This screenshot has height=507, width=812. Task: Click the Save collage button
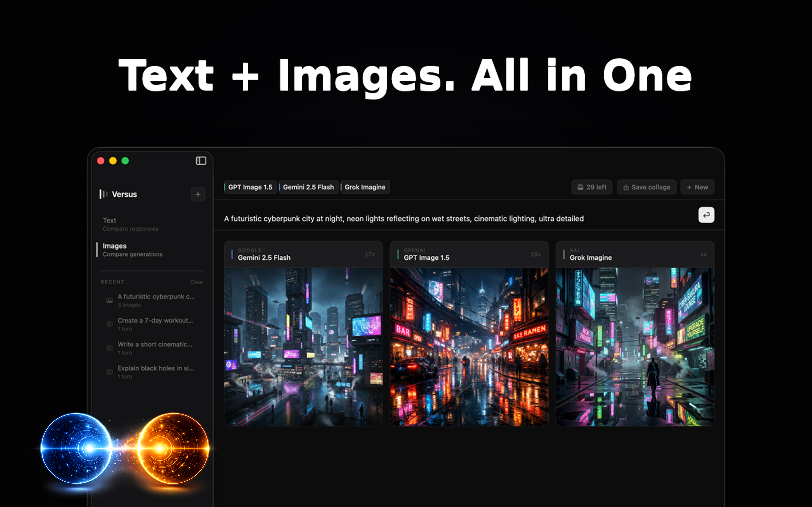tap(646, 187)
